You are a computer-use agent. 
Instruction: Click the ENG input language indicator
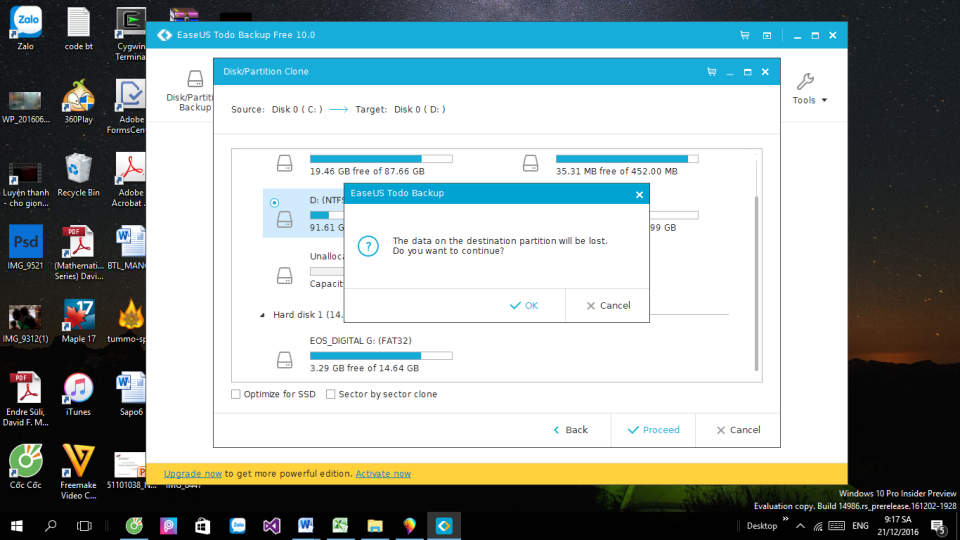click(860, 526)
